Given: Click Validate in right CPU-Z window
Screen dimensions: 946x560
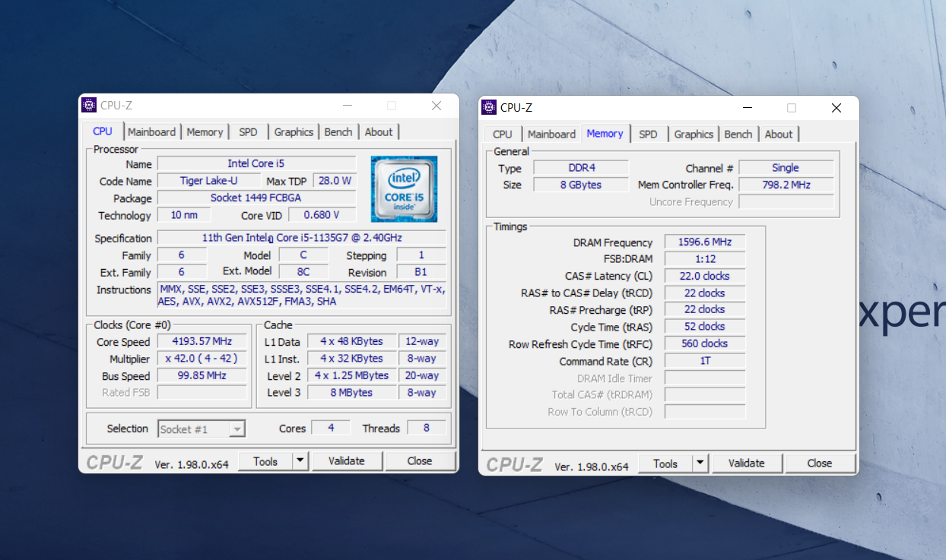Looking at the screenshot, I should 747,464.
